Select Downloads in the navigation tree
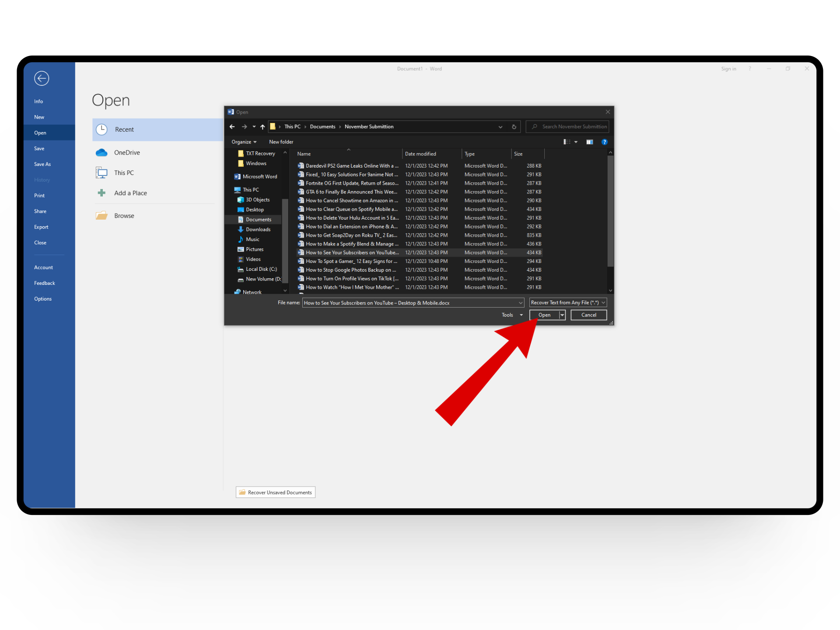This screenshot has width=840, height=630. [258, 230]
